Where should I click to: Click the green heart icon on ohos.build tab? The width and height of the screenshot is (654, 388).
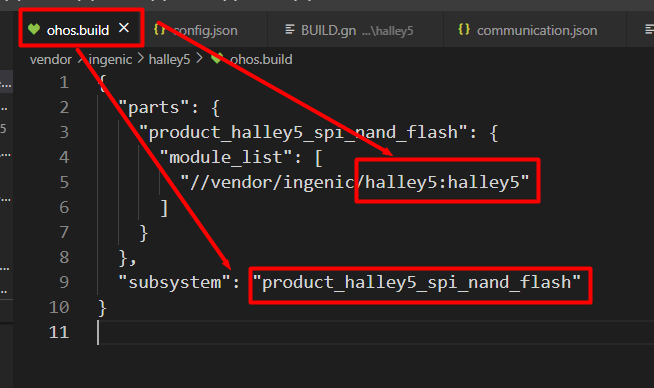point(34,29)
